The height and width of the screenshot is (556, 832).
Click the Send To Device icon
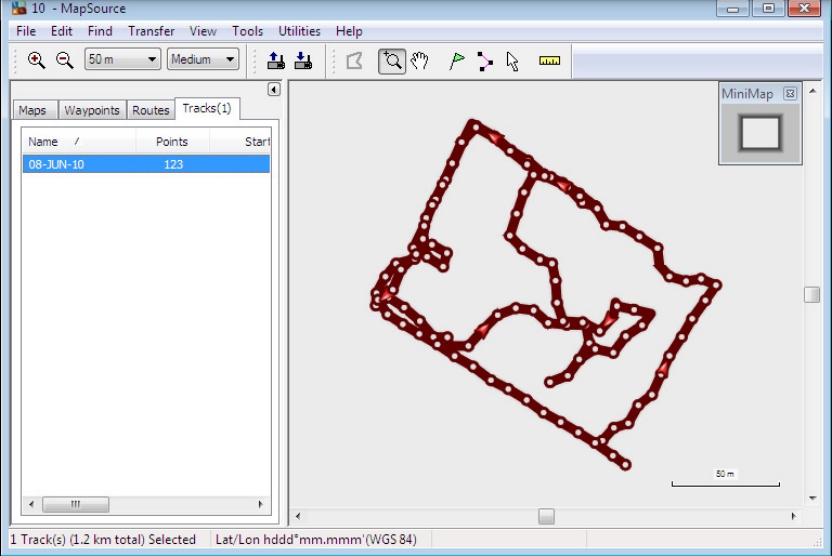pyautogui.click(x=275, y=60)
